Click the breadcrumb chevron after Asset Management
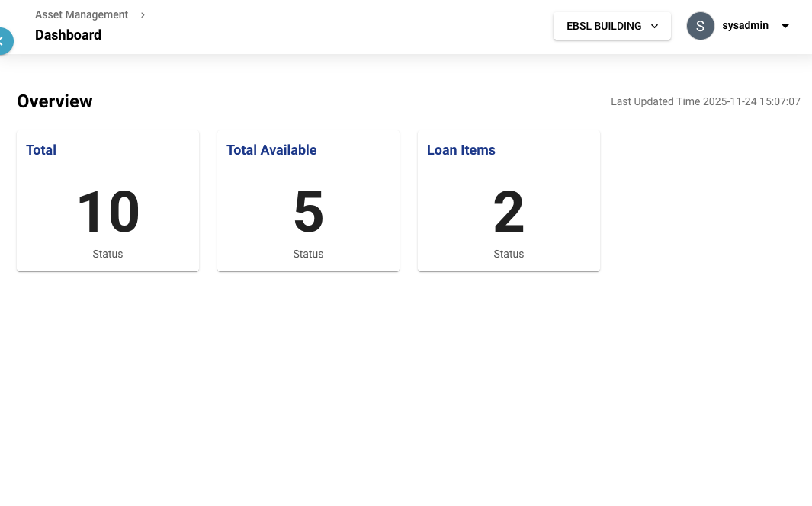Viewport: 812px width, 506px height. click(x=143, y=14)
